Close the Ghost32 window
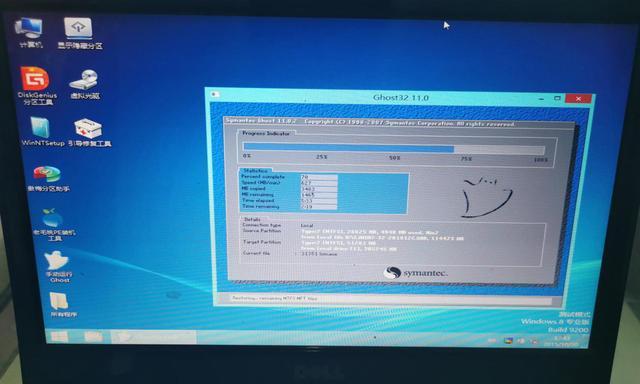 coord(578,98)
